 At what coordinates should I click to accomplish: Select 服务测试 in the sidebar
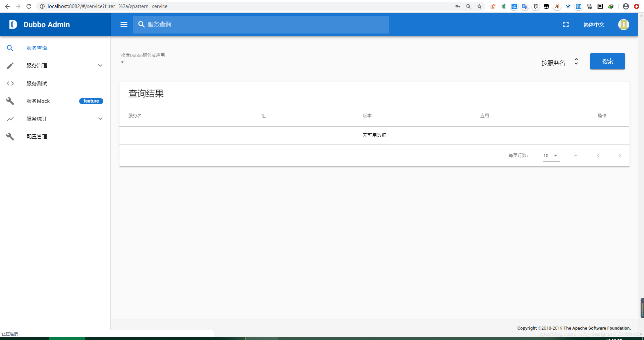click(x=37, y=84)
